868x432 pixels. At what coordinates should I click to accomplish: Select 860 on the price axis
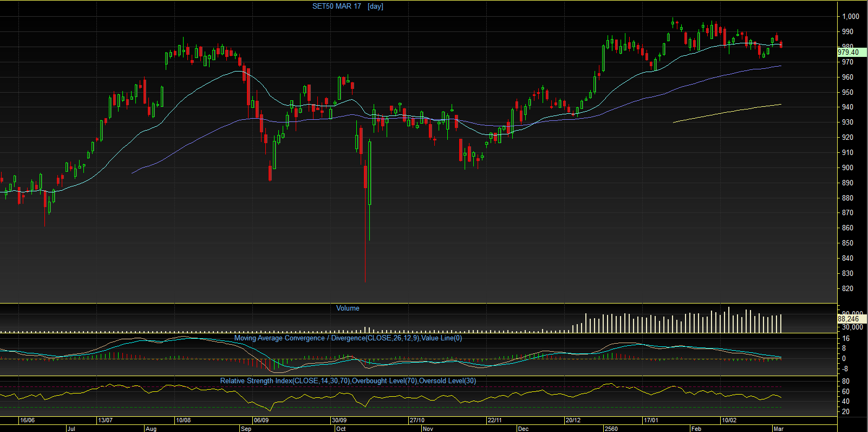847,228
